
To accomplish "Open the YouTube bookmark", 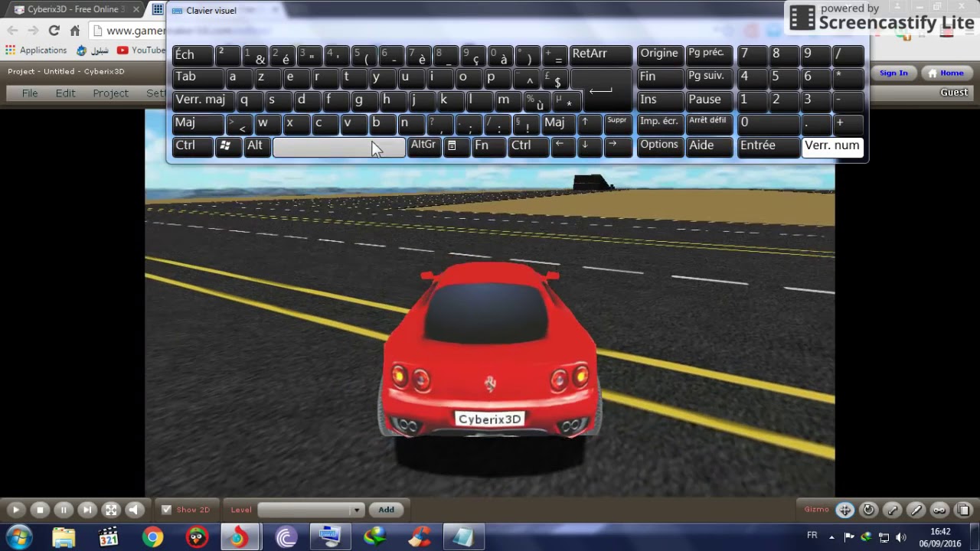I will [142, 51].
